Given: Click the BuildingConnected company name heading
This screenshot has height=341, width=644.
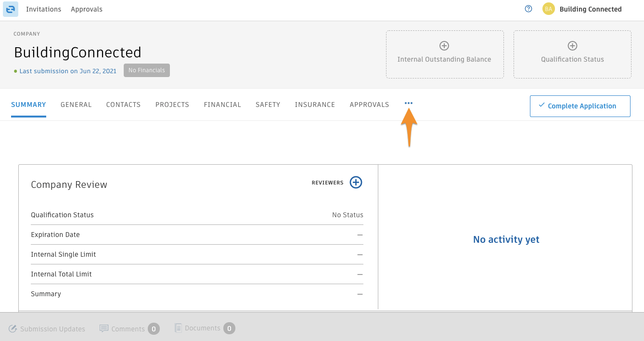Looking at the screenshot, I should click(x=77, y=52).
